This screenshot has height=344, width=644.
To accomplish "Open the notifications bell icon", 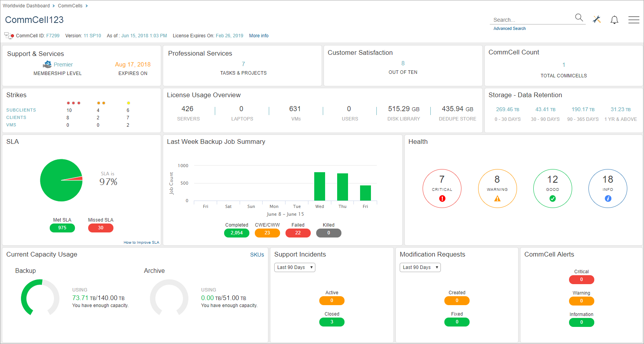I will 614,20.
